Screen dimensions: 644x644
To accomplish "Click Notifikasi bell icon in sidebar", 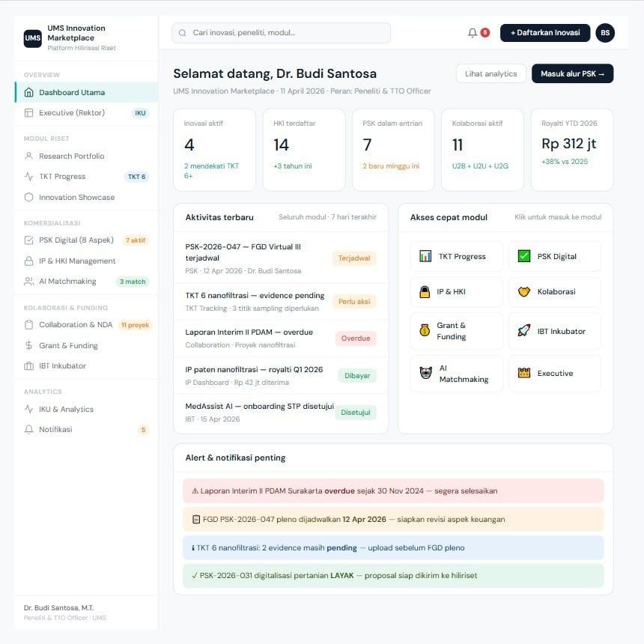I will click(28, 430).
